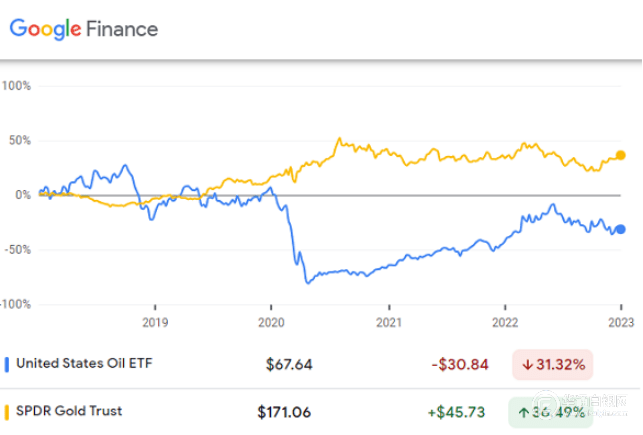The height and width of the screenshot is (435, 643).
Task: Click the red down arrow beside 31.32%
Action: click(527, 364)
